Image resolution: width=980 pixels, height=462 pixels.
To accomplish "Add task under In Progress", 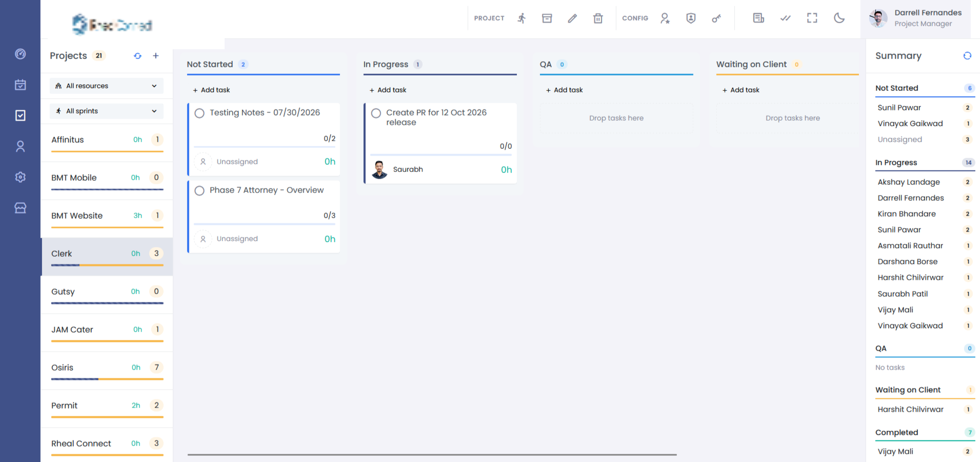I will 388,90.
